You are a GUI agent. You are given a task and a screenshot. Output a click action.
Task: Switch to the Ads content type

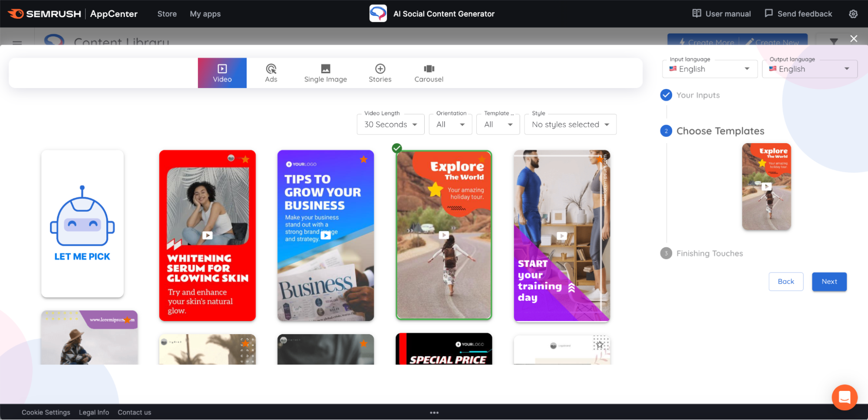(271, 72)
